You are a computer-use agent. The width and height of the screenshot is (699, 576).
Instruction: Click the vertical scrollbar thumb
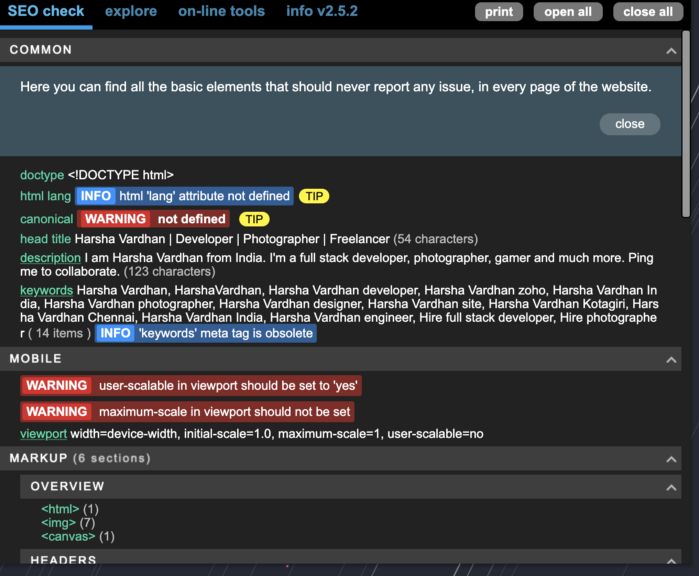click(686, 124)
